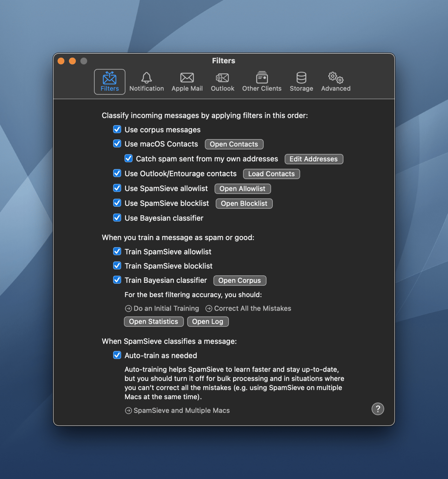Click Load Contacts for Outlook/Entourage
This screenshot has width=448, height=479.
pyautogui.click(x=271, y=173)
